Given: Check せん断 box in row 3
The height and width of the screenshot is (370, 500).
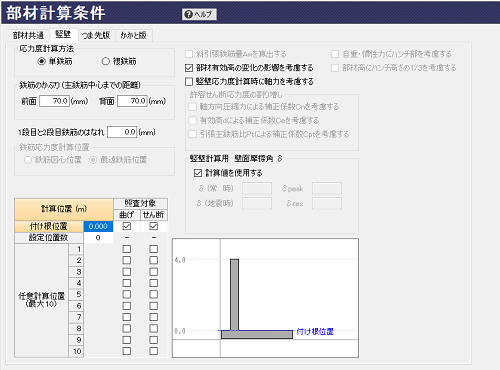Looking at the screenshot, I should click(x=154, y=272).
